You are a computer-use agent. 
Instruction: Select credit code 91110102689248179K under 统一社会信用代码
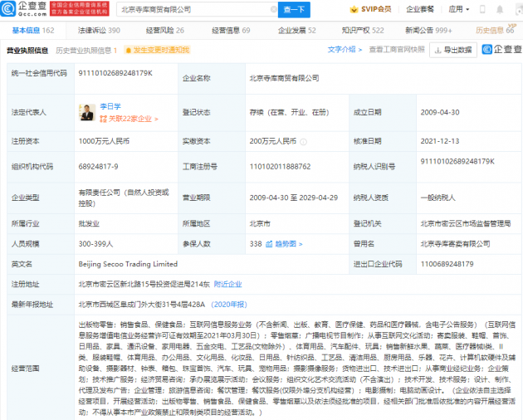115,73
